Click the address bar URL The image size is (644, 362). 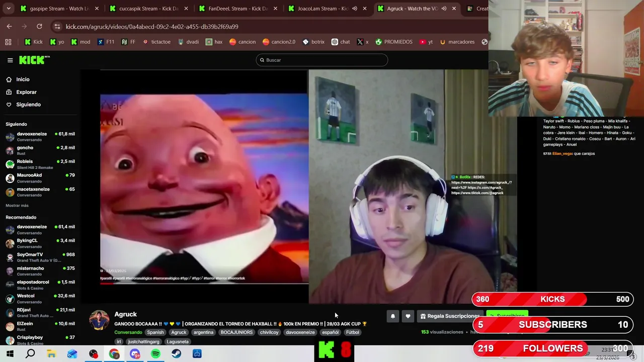pos(152,26)
